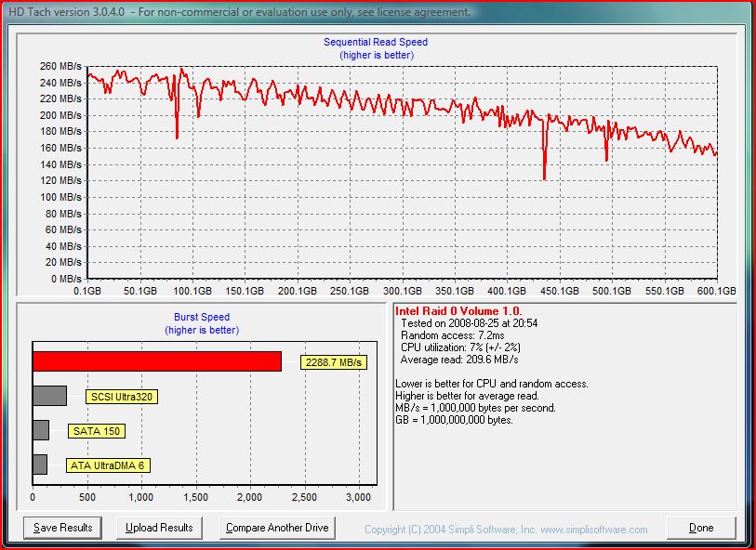This screenshot has width=756, height=550.
Task: Click the MB/s = 1,000,000 bytes per second note
Action: click(475, 408)
